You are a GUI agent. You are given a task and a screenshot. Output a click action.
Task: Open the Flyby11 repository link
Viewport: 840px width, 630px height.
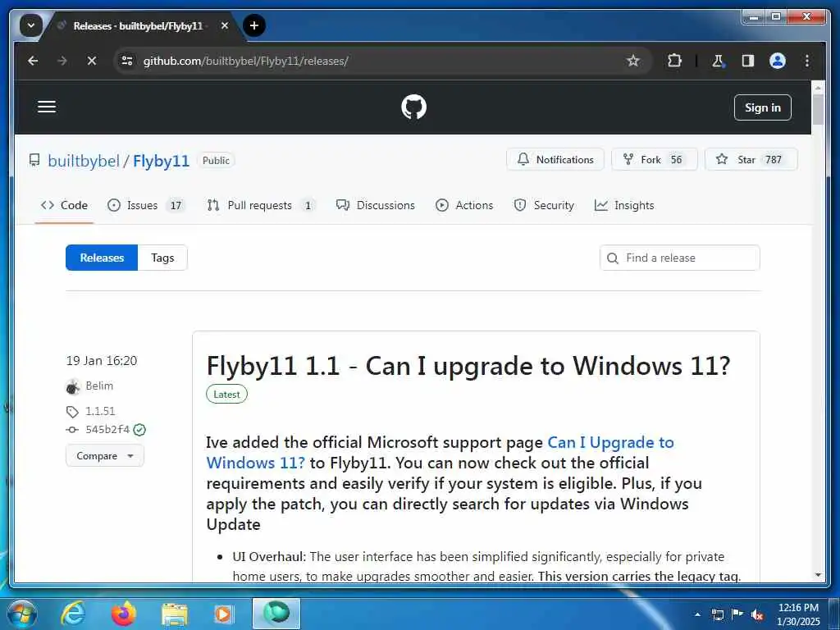[162, 161]
